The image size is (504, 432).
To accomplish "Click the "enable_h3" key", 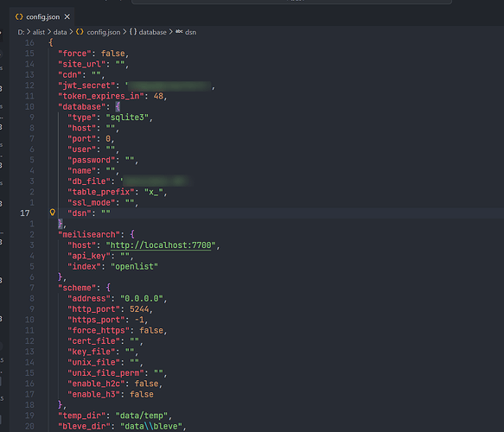I will click(x=94, y=395).
